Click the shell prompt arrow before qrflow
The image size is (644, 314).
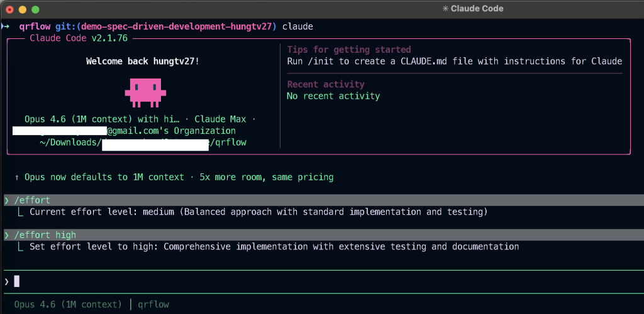click(5, 26)
